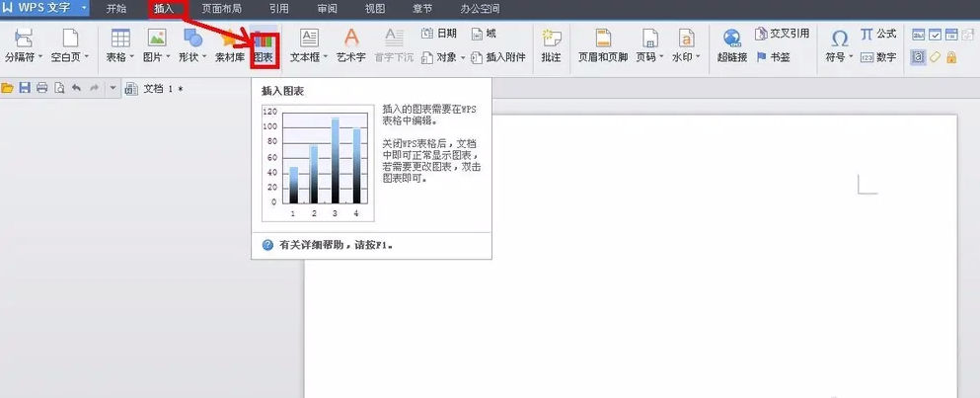The width and height of the screenshot is (980, 398).
Task: Insert a 域 field
Action: click(484, 34)
